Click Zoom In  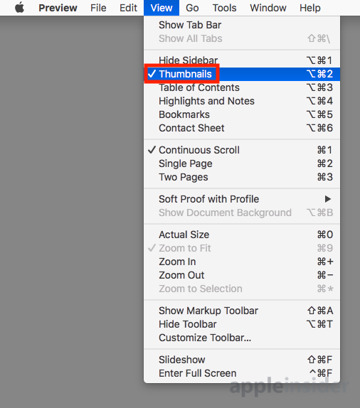(242, 262)
